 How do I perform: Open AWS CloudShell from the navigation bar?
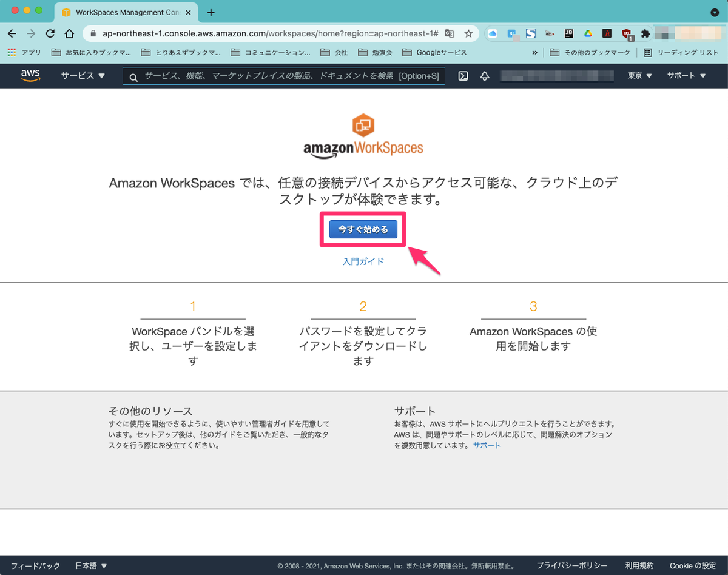pos(463,76)
